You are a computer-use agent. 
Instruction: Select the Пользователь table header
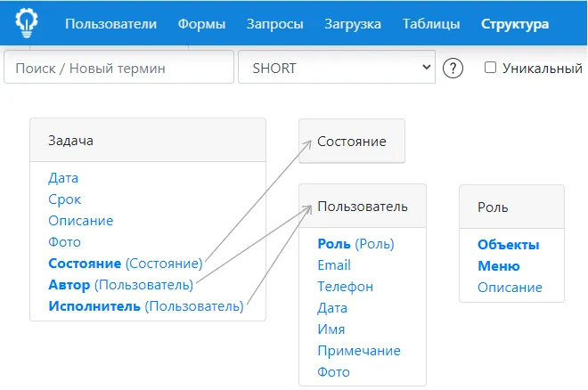pyautogui.click(x=363, y=206)
